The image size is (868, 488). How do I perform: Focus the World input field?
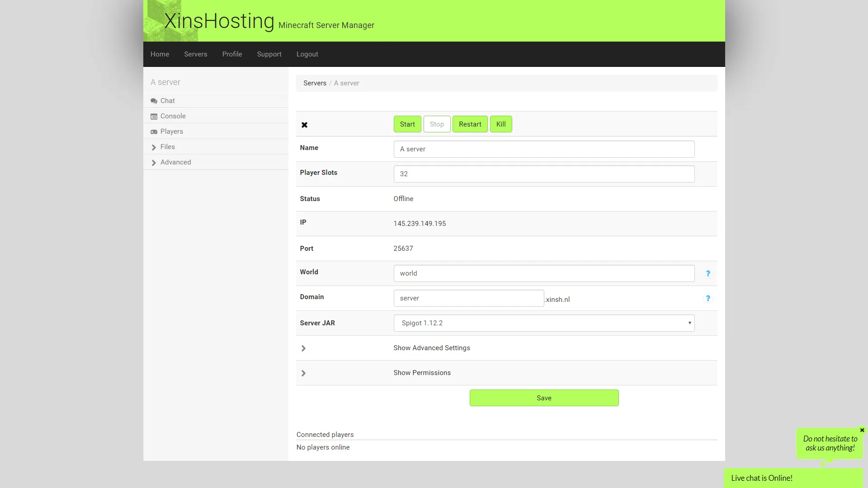point(544,273)
